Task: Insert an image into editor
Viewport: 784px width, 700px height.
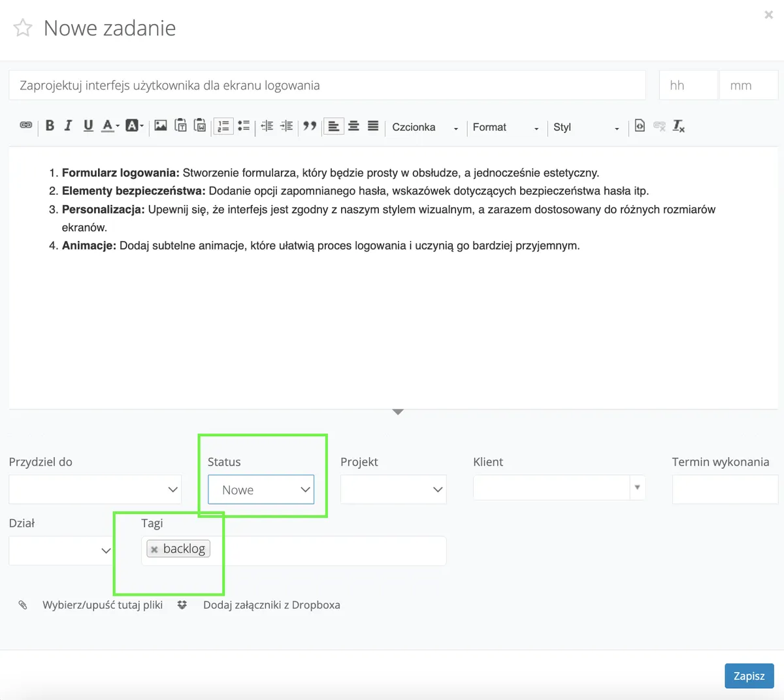Action: 161,125
